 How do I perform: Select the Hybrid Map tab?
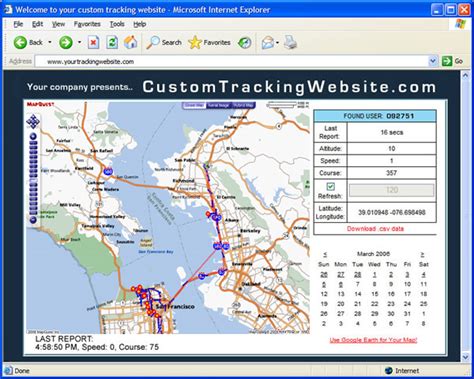[x=243, y=105]
